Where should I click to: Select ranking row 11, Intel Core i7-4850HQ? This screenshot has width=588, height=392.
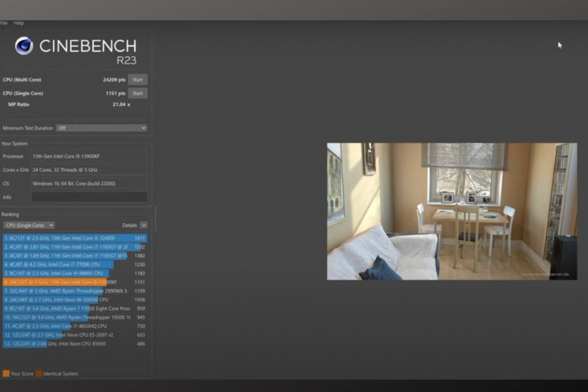(74, 326)
